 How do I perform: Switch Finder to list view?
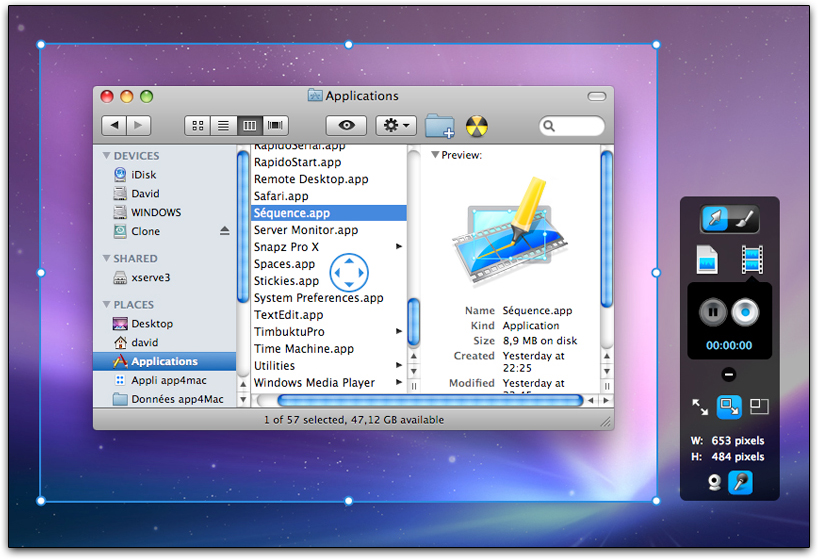click(x=223, y=125)
